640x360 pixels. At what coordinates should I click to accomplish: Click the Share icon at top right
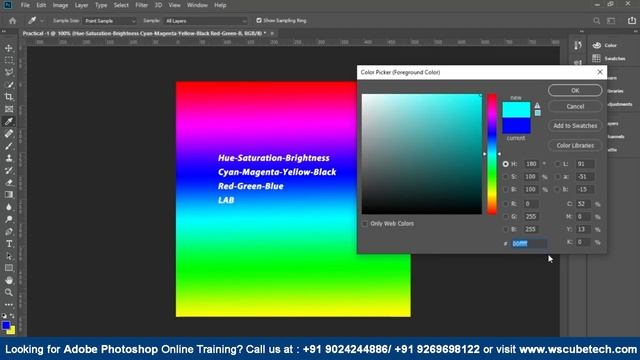pos(631,20)
